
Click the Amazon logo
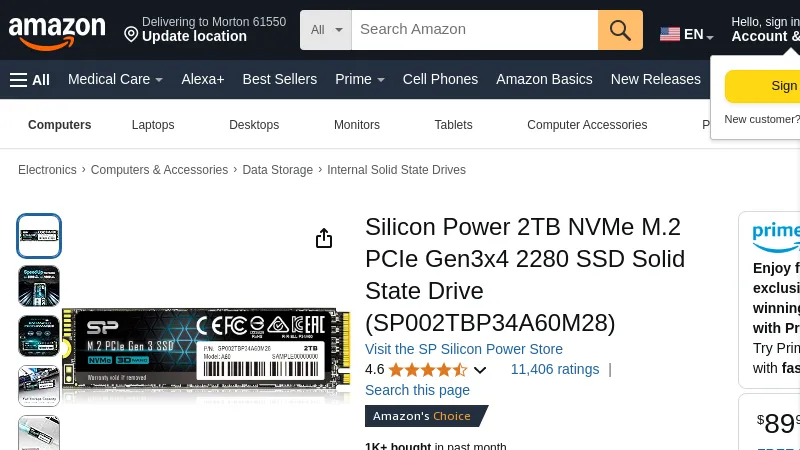point(57,31)
